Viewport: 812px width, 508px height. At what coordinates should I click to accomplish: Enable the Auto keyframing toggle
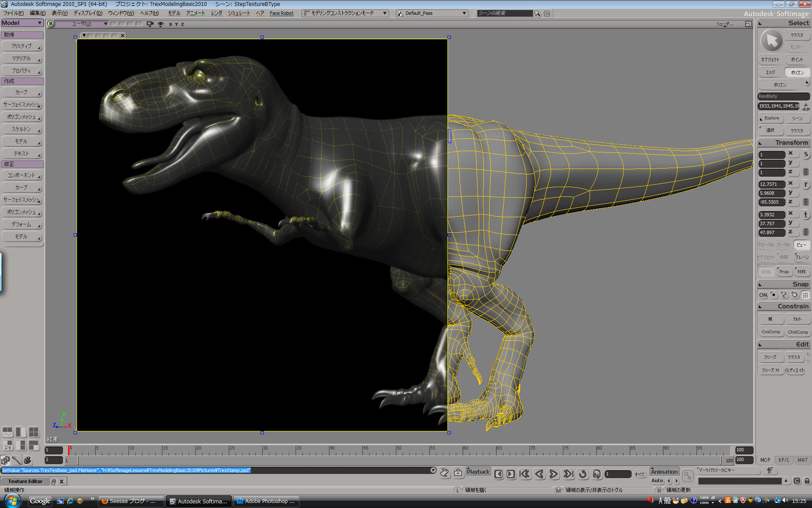point(657,480)
